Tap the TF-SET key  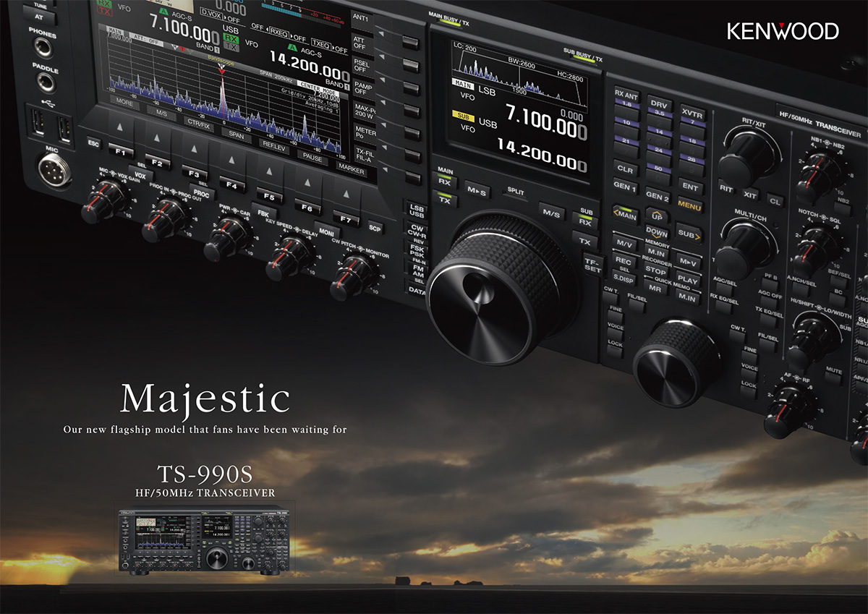coord(592,265)
